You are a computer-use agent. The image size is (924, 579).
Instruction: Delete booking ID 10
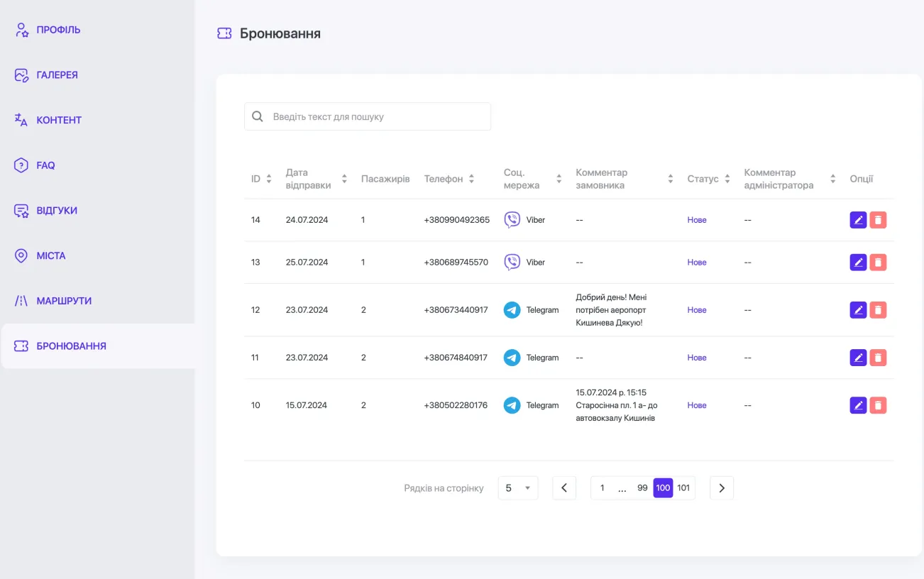878,405
